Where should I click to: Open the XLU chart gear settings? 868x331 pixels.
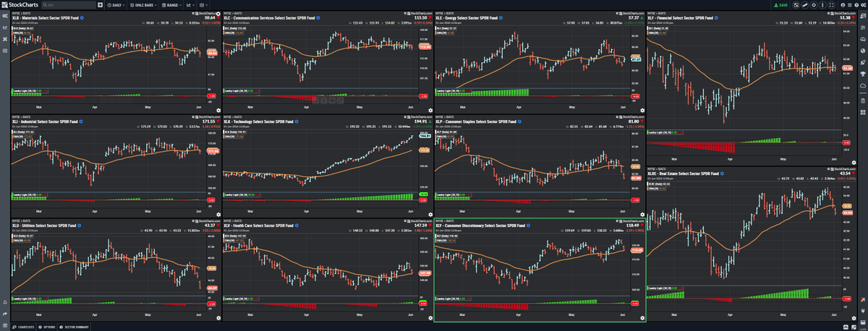pyautogui.click(x=218, y=317)
